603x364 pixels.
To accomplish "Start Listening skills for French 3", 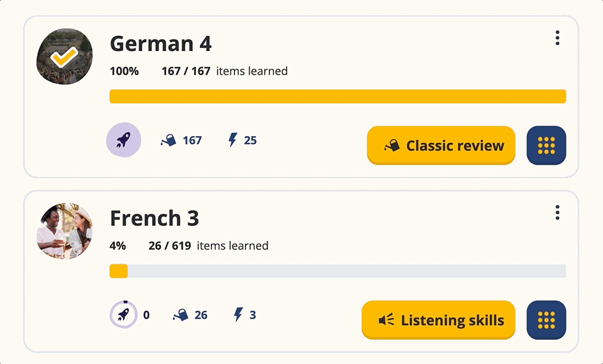I will [438, 320].
